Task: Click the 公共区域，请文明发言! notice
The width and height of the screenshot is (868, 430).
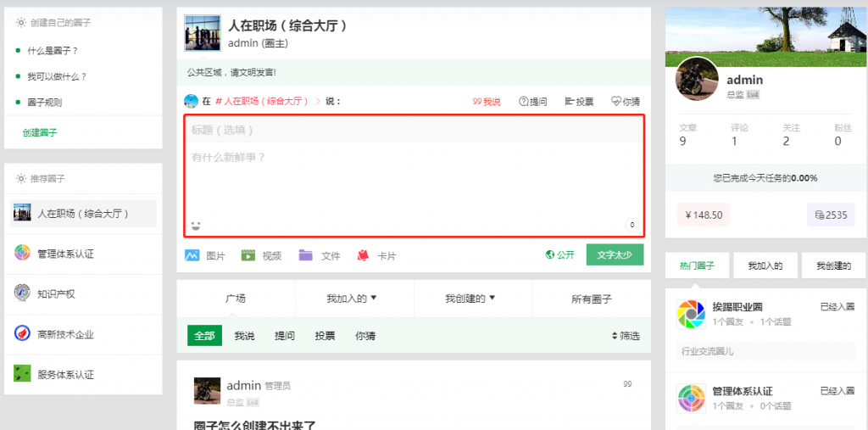Action: tap(231, 72)
